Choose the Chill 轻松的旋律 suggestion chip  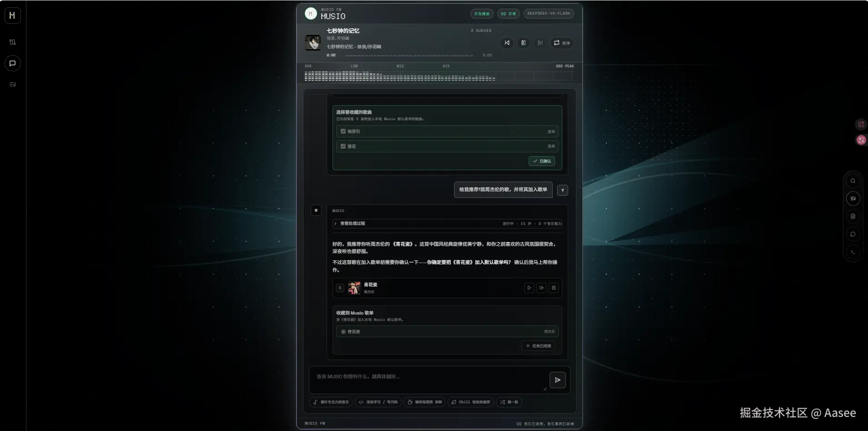(x=471, y=402)
